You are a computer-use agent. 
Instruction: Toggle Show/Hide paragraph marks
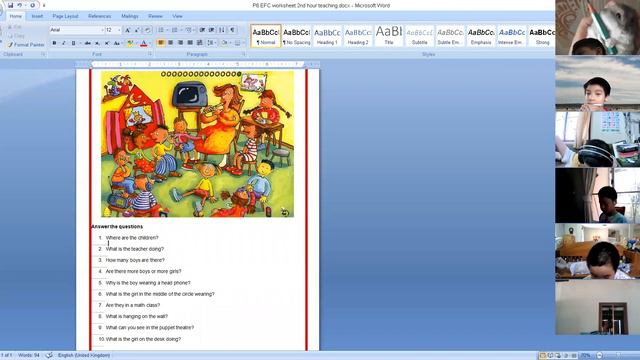pyautogui.click(x=232, y=30)
